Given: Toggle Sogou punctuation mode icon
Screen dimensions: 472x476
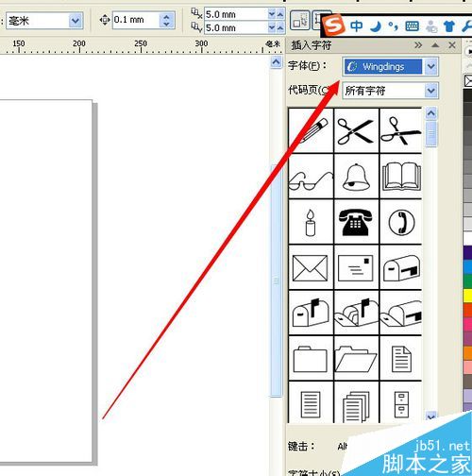Looking at the screenshot, I should pyautogui.click(x=393, y=26).
